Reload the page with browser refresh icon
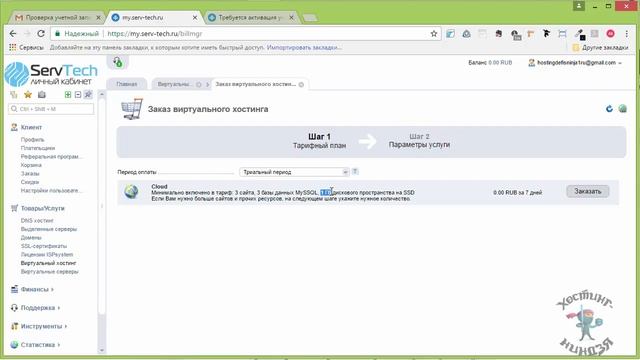Screen dimensions: 640x360 41,34
